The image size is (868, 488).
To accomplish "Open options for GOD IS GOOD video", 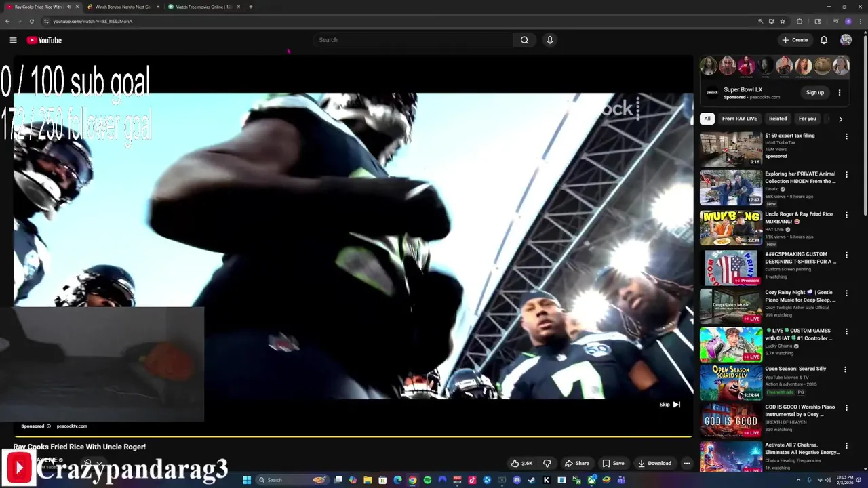I will click(846, 408).
